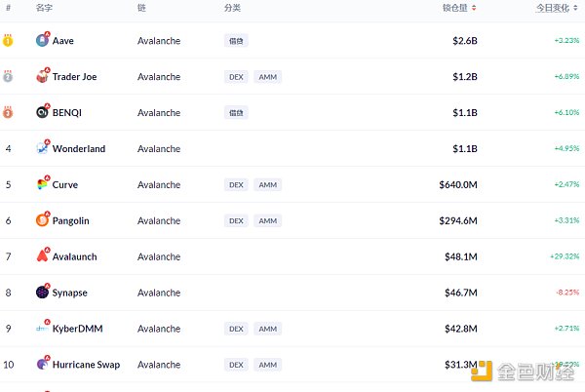
Task: Click the Aave protocol logo icon
Action: click(42, 40)
